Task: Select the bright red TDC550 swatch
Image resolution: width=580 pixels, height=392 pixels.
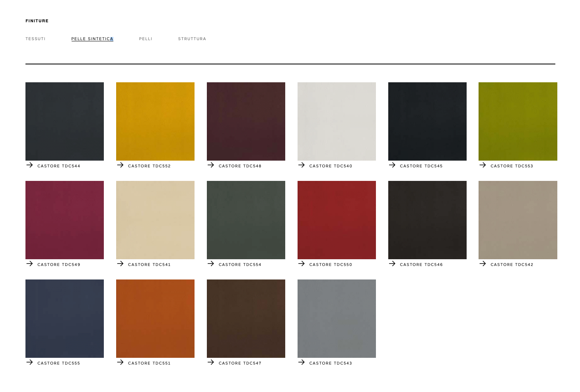Action: pyautogui.click(x=337, y=220)
